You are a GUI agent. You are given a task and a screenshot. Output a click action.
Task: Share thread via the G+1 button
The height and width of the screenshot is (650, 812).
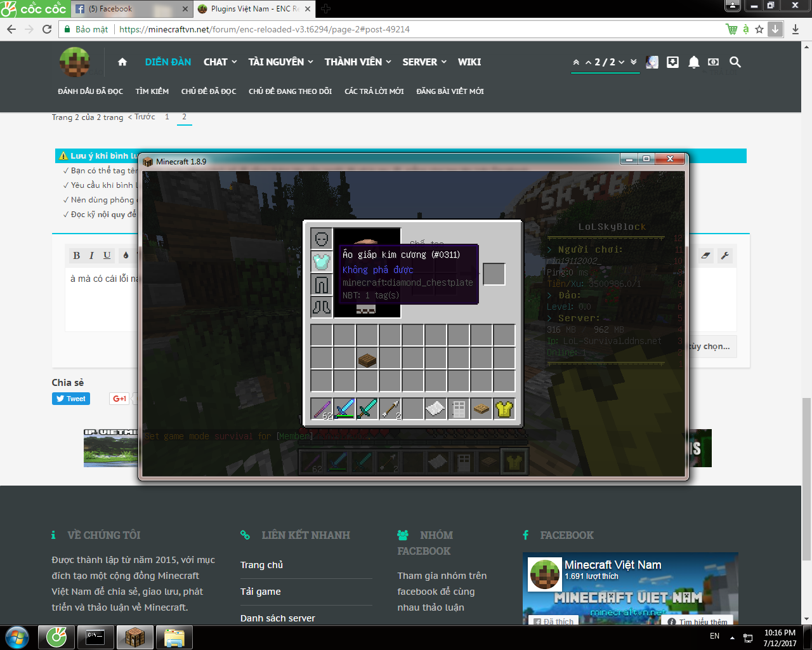click(x=119, y=399)
